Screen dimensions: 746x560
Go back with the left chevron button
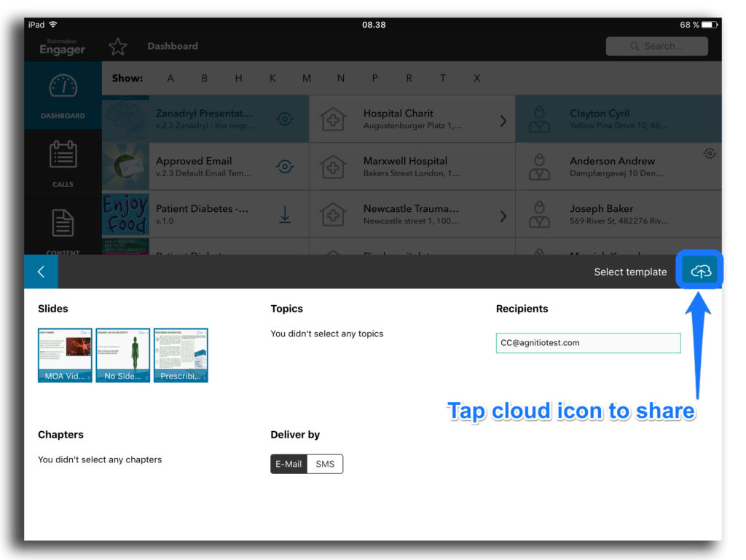point(41,272)
